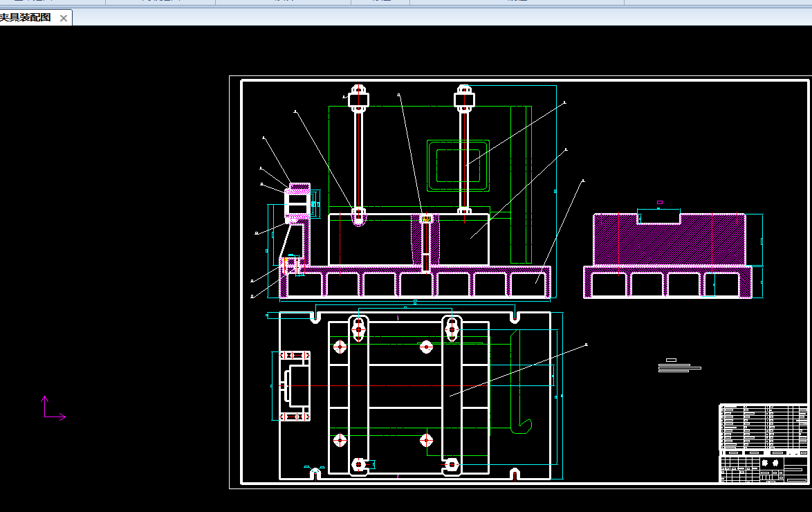This screenshot has height=512, width=812.
Task: Click the technical notes text block
Action: pyautogui.click(x=679, y=365)
